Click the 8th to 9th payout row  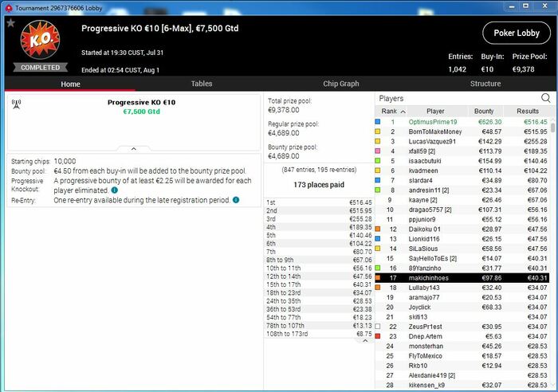319,260
